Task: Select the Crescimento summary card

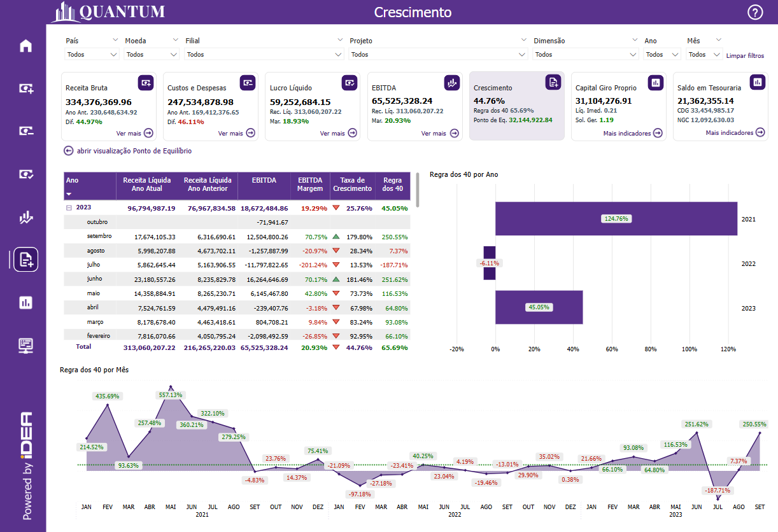Action: 516,106
